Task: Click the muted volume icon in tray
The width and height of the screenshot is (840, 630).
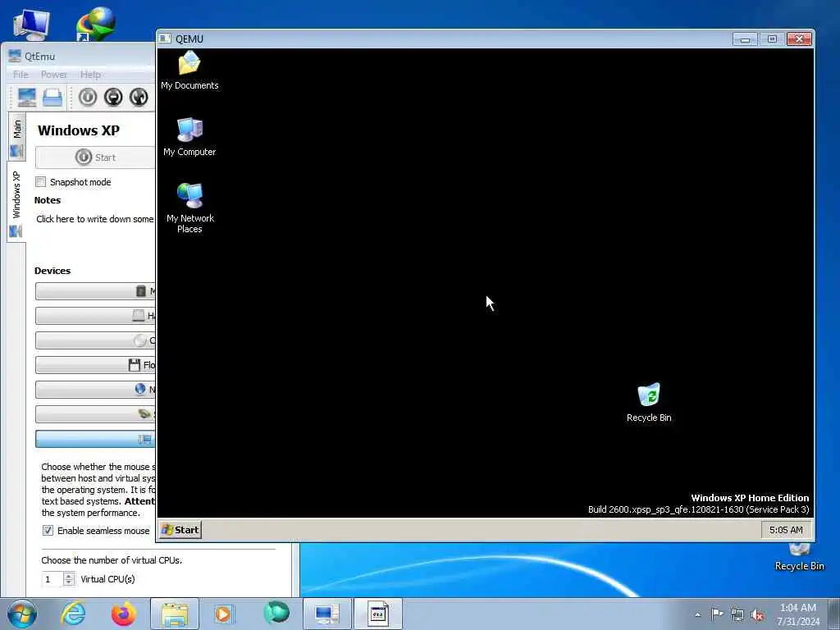Action: point(757,614)
